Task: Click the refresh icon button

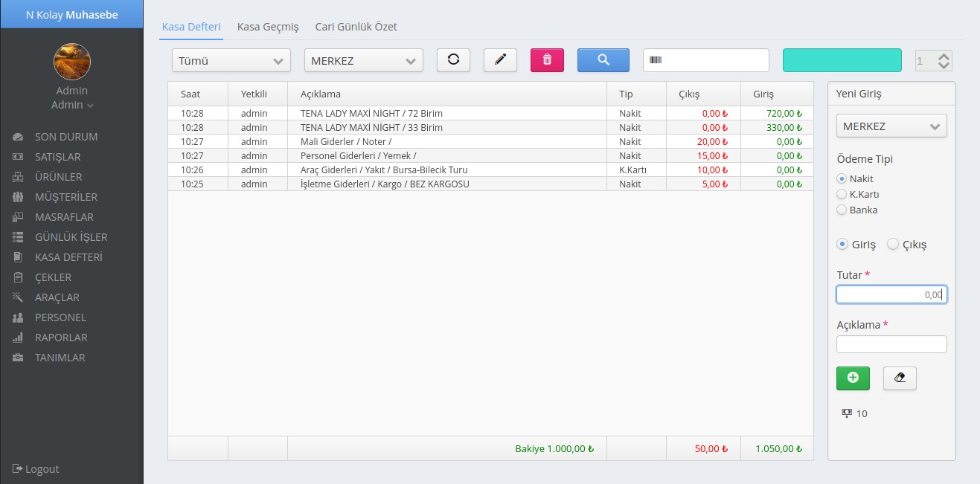Action: pos(453,60)
